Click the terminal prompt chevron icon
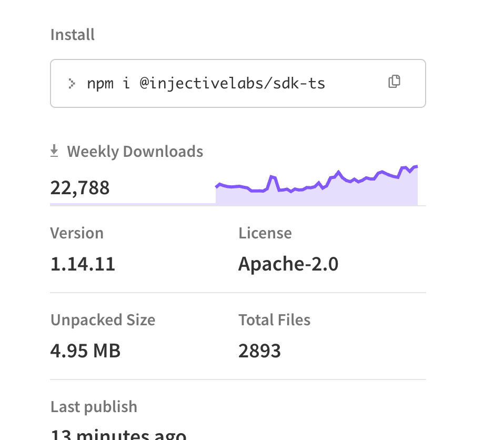The image size is (504, 440). (72, 84)
